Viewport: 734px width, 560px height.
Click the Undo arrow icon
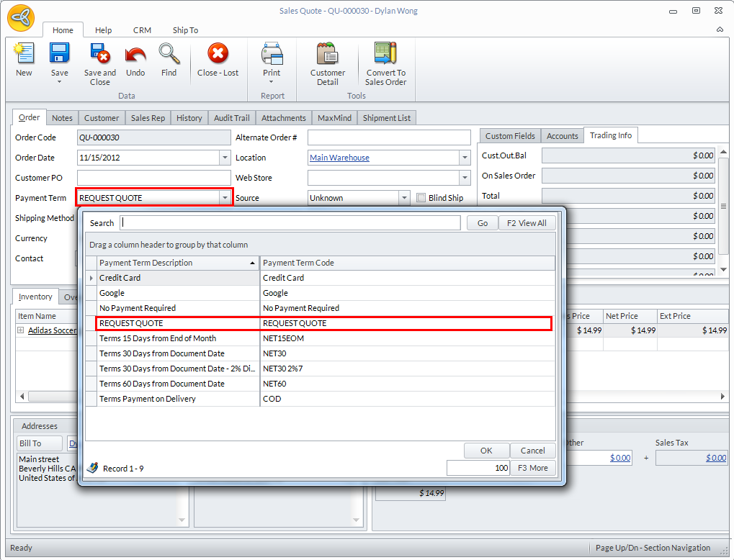[x=135, y=55]
